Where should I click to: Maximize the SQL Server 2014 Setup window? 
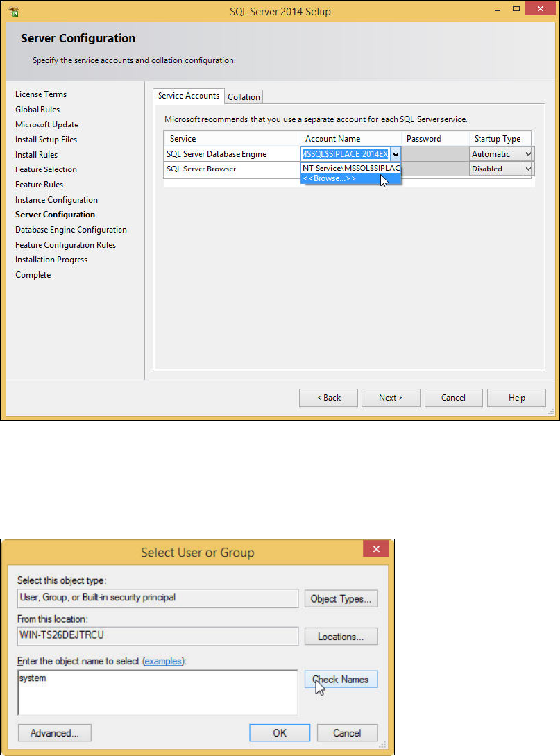[x=516, y=9]
